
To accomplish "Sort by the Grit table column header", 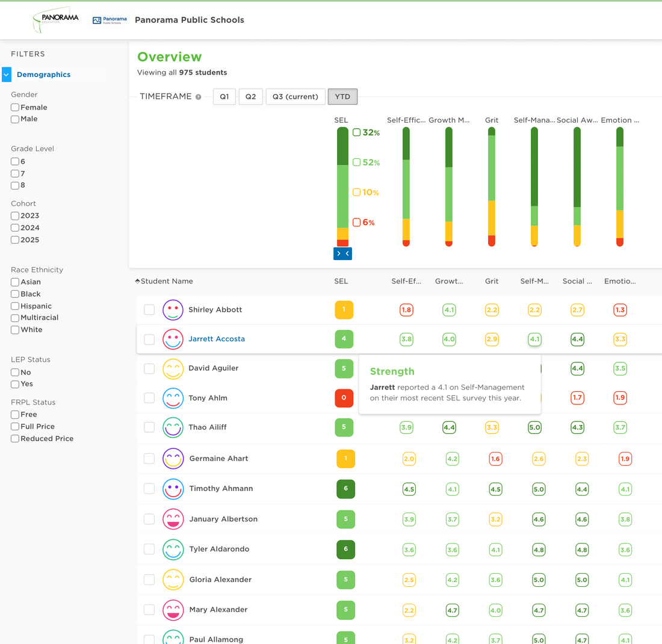I will tap(492, 281).
